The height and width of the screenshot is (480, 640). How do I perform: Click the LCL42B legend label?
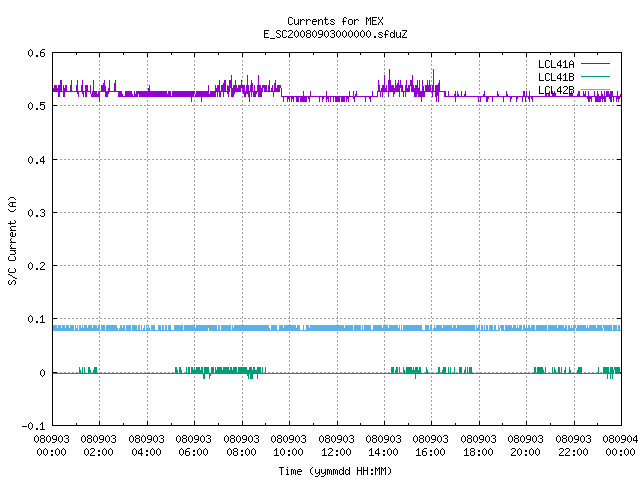click(x=556, y=90)
